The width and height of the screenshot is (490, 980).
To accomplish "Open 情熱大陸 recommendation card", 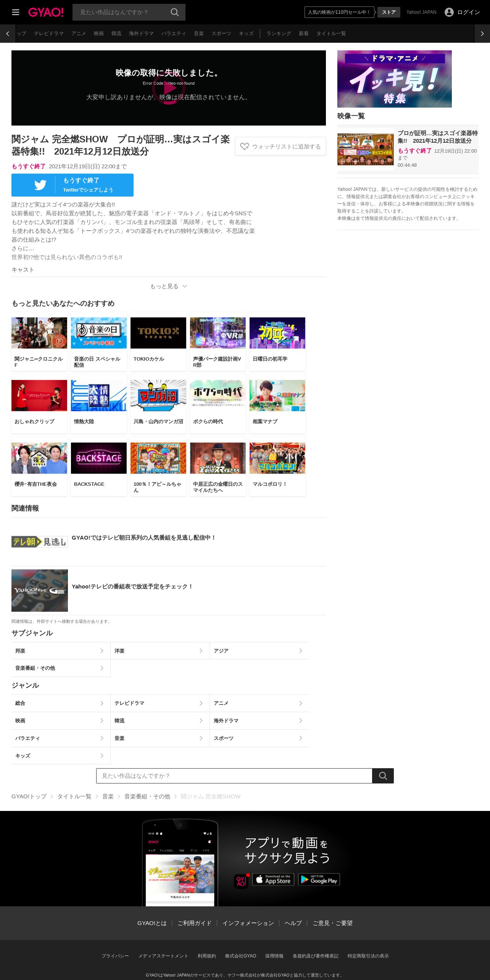I will tap(99, 405).
